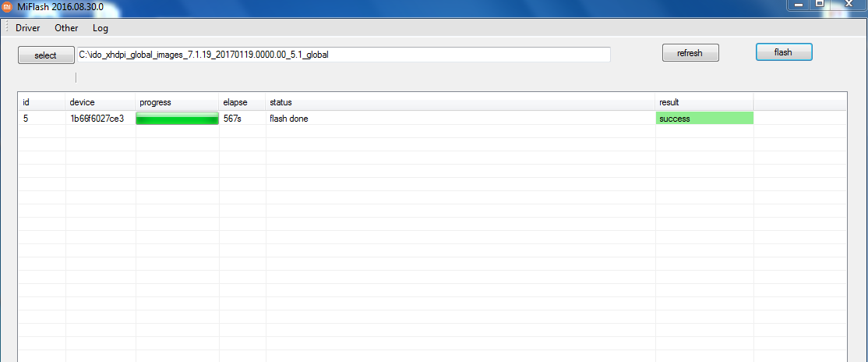Click the green flash progress bar
The height and width of the screenshot is (362, 868).
pos(177,118)
